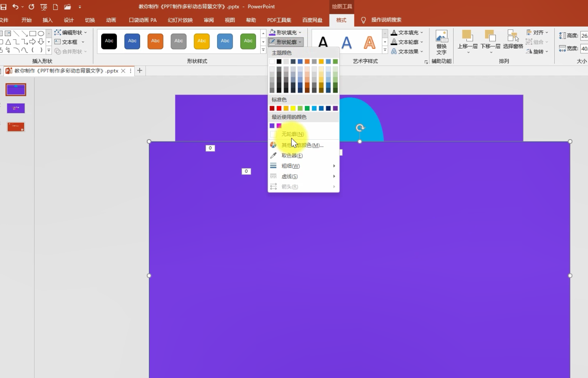The width and height of the screenshot is (588, 378).
Task: Click 替换文字 alt text button
Action: [442, 42]
